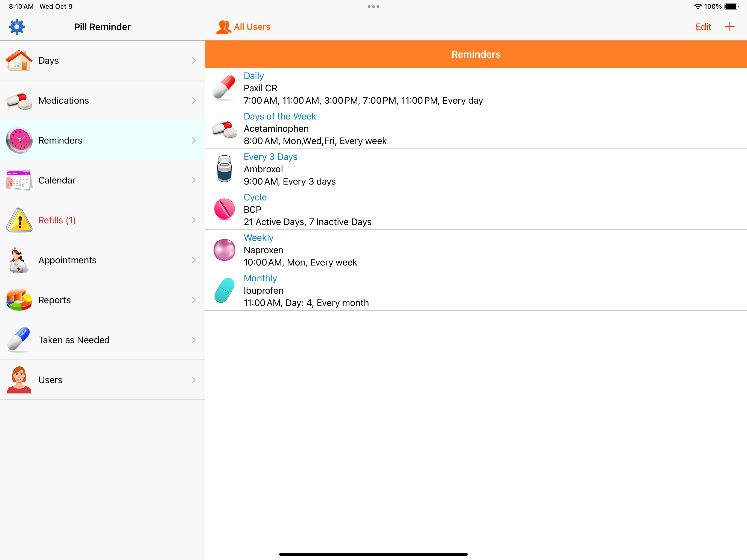This screenshot has width=747, height=560.
Task: Add a new reminder with plus icon
Action: [x=730, y=27]
